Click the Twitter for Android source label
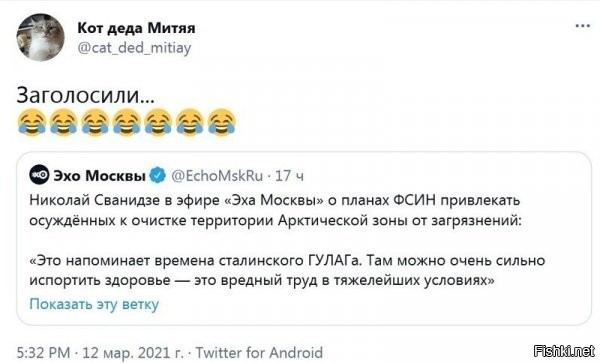The image size is (600, 363). tap(259, 352)
